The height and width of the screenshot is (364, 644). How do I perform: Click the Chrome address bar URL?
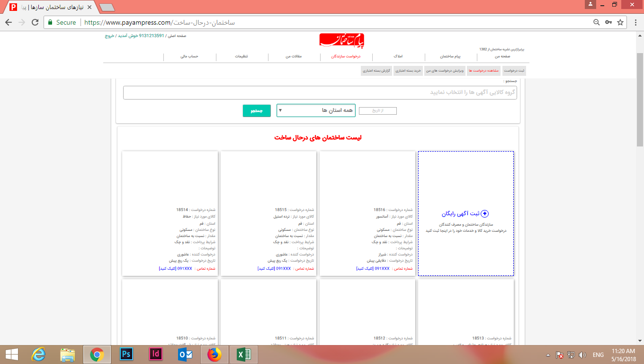[159, 22]
